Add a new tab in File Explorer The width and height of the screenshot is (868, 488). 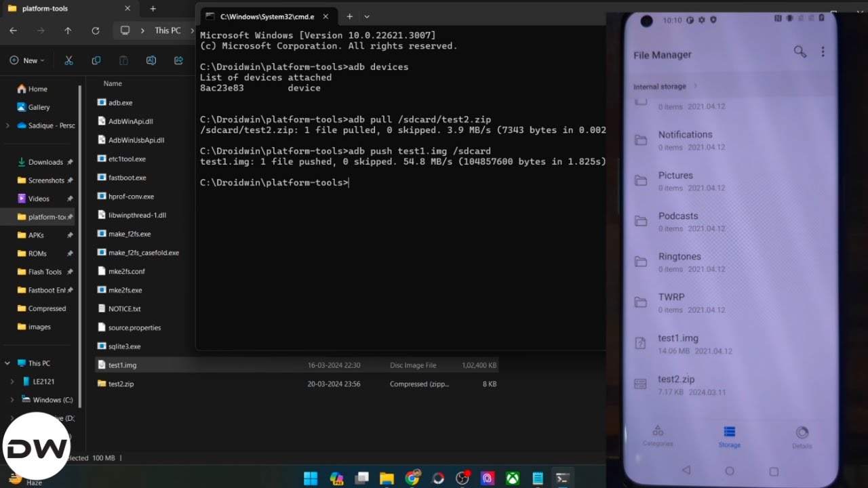click(153, 9)
